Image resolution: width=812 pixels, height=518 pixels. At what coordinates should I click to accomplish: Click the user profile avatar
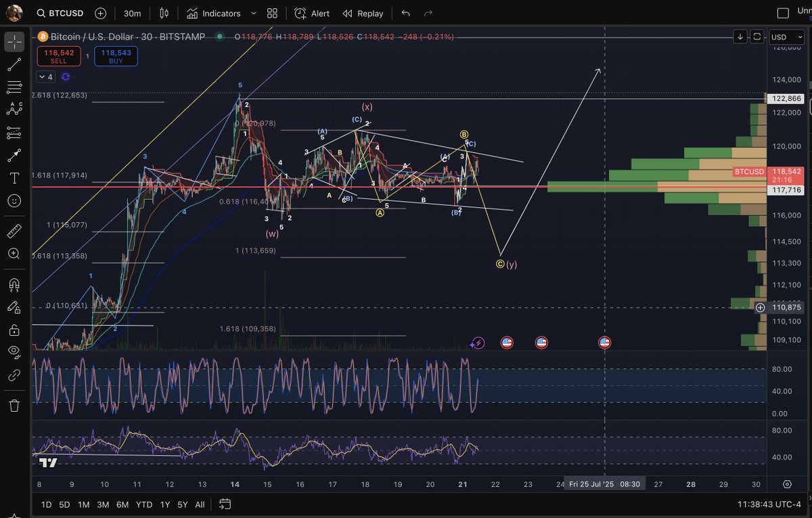point(14,13)
